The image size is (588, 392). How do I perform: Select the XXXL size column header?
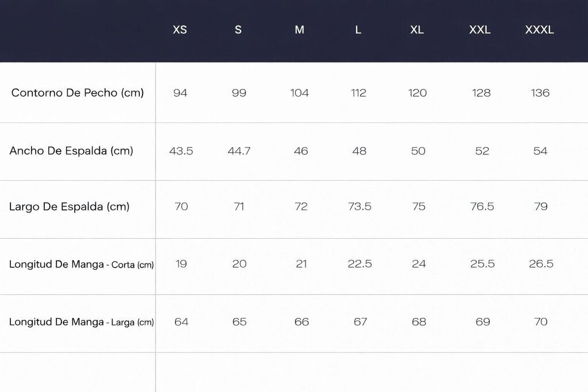(539, 30)
